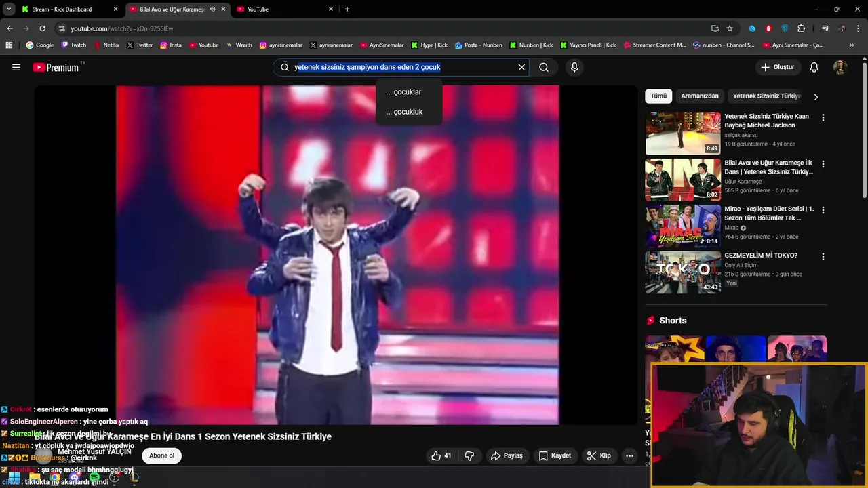Open Uğur Karameşe channel name link

[x=743, y=182]
